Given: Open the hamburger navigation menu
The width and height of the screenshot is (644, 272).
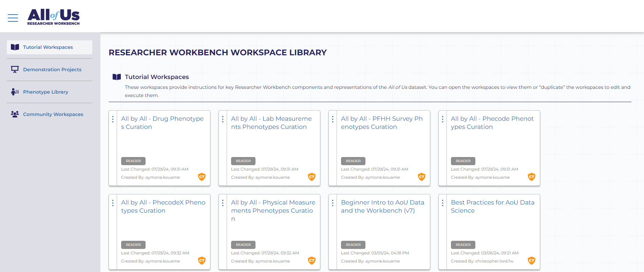Looking at the screenshot, I should click(x=13, y=18).
